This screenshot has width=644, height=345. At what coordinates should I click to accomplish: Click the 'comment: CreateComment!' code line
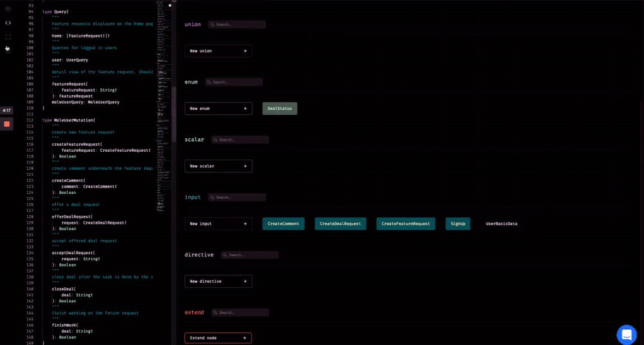89,187
